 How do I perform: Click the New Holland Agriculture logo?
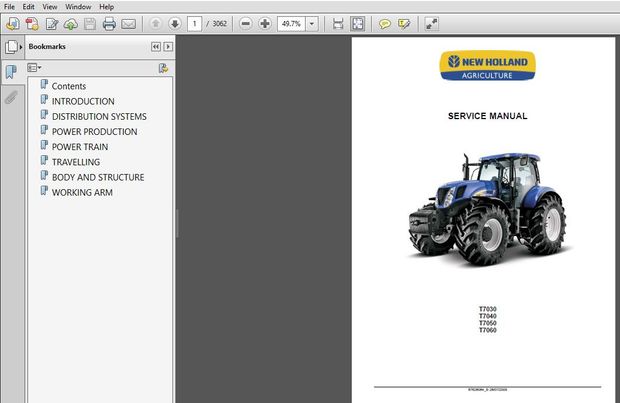click(x=487, y=66)
